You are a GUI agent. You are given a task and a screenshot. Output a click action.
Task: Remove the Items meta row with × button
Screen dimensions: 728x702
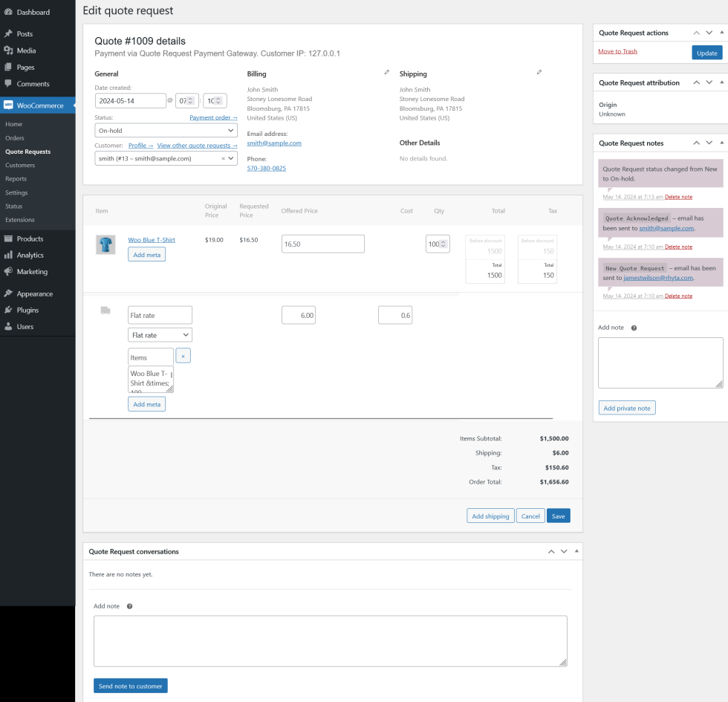coord(183,356)
